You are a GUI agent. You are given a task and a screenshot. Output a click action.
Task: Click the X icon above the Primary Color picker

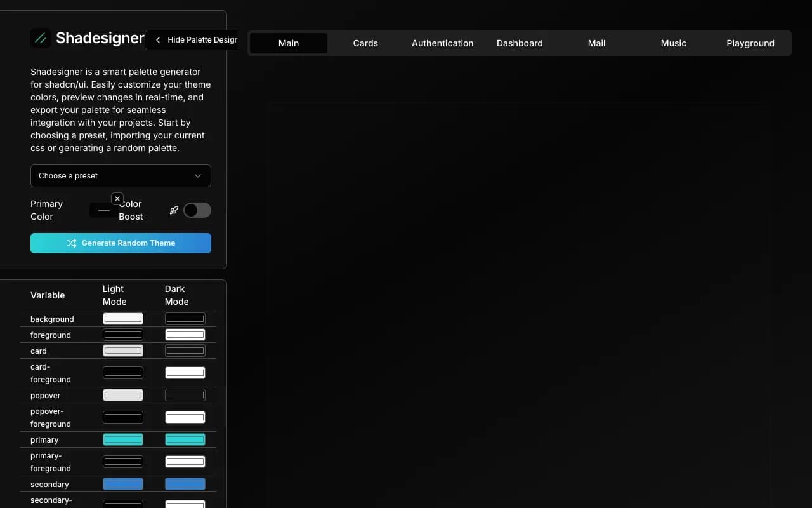pyautogui.click(x=117, y=198)
